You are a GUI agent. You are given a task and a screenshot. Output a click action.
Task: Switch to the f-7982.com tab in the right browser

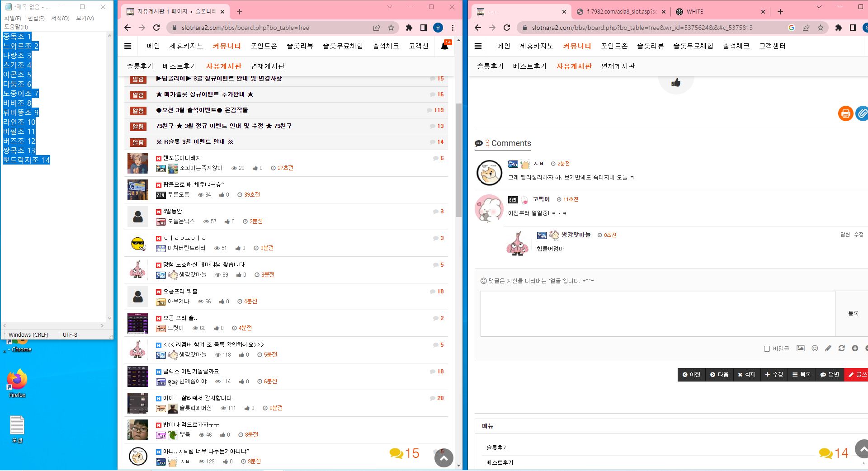click(x=620, y=12)
